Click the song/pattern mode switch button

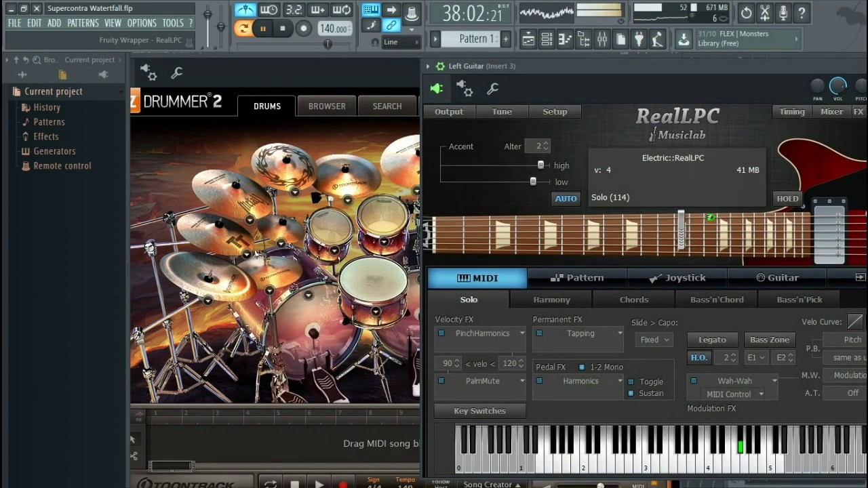(243, 28)
